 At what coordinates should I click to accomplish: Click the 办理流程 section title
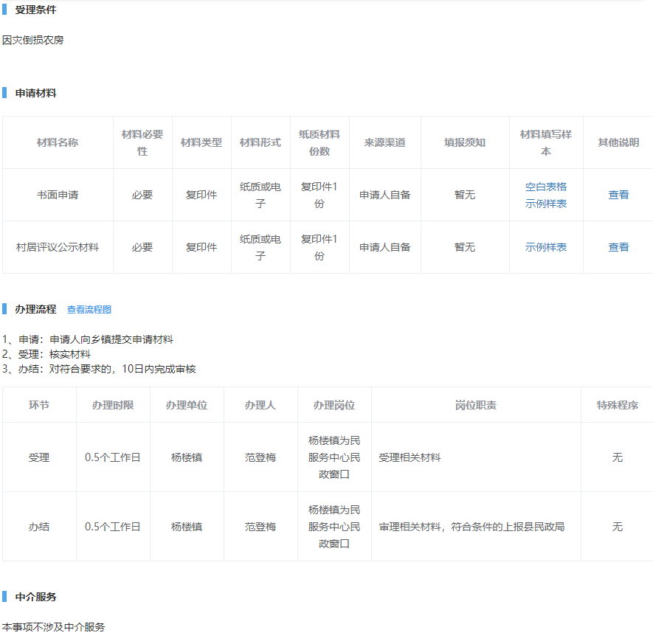coord(35,309)
